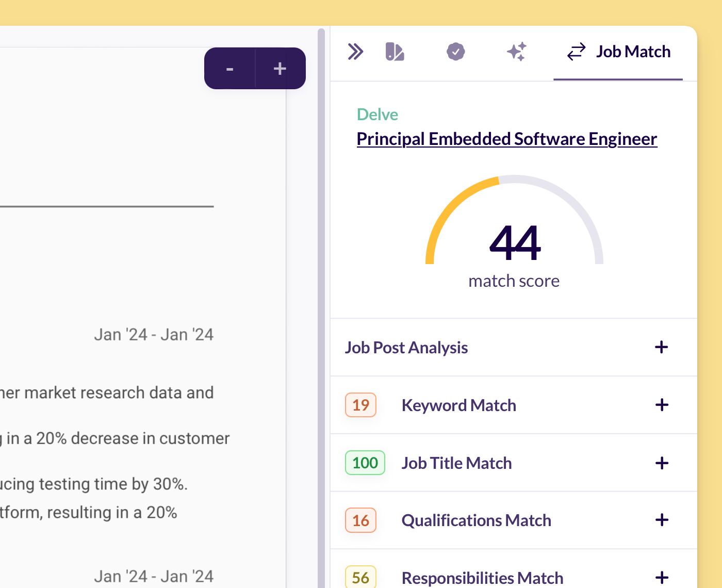Click the '20% decrease in customer' resume line
722x588 pixels.
pyautogui.click(x=115, y=438)
